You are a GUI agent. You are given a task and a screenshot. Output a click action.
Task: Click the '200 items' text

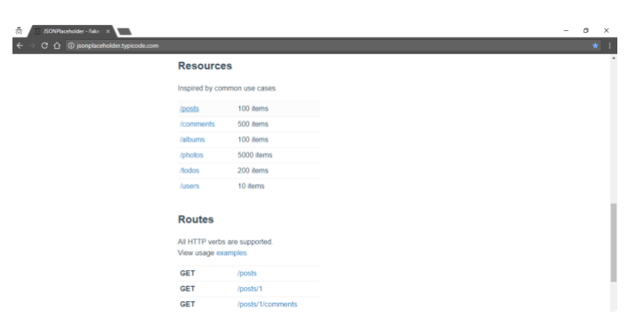[253, 171]
